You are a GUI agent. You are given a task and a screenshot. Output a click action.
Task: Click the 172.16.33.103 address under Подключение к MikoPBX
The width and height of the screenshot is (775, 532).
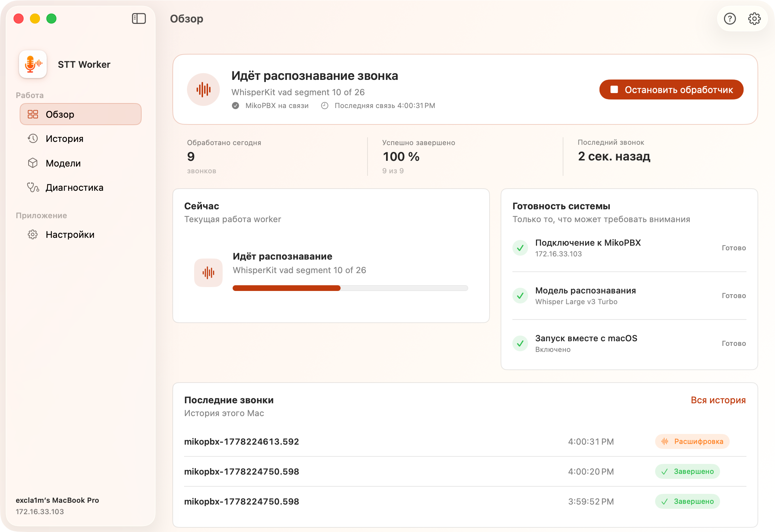[x=558, y=254]
